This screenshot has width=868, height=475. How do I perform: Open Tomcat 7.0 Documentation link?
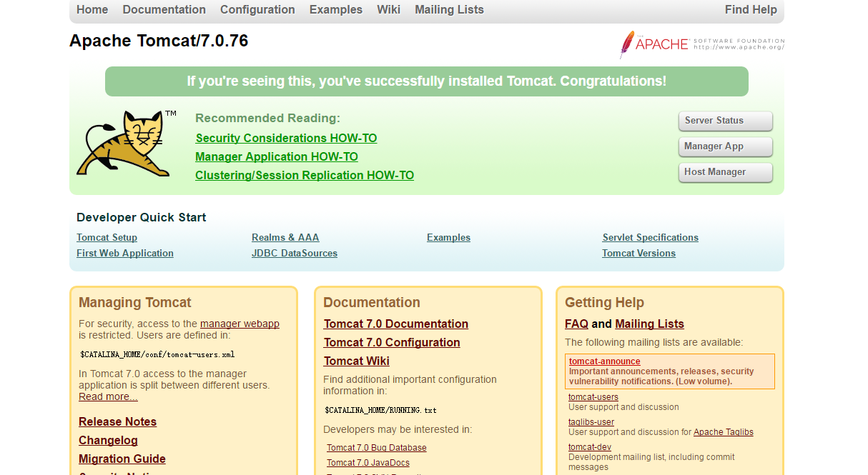coord(396,324)
